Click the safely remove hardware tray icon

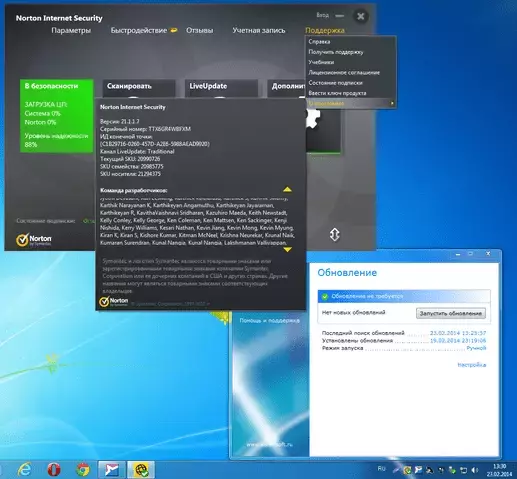[452, 470]
